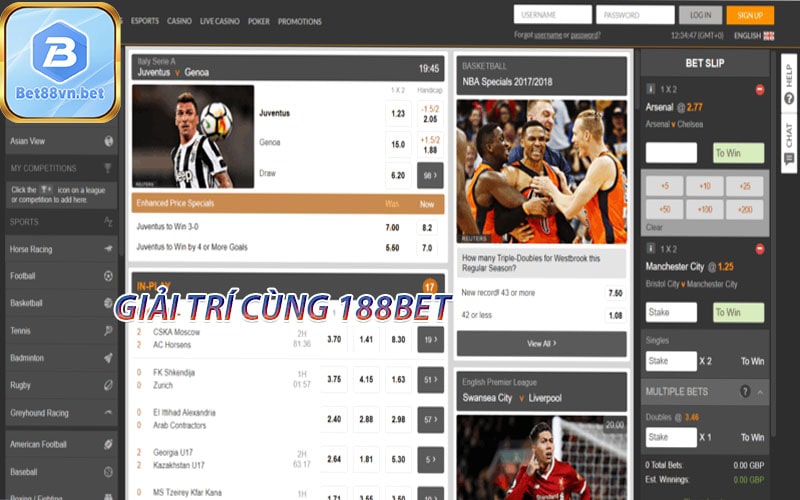Screen dimensions: 800x500
Task: Click the trophy icon in My Competitions
Action: (x=108, y=168)
